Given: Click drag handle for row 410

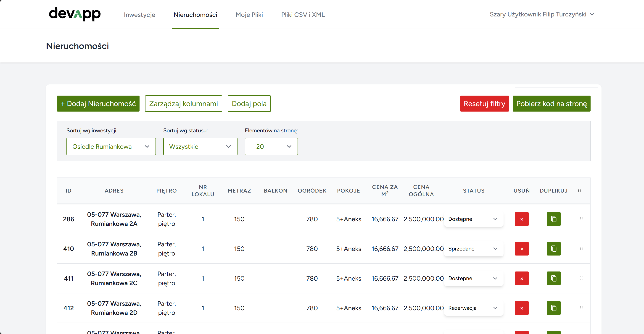Looking at the screenshot, I should [x=581, y=249].
